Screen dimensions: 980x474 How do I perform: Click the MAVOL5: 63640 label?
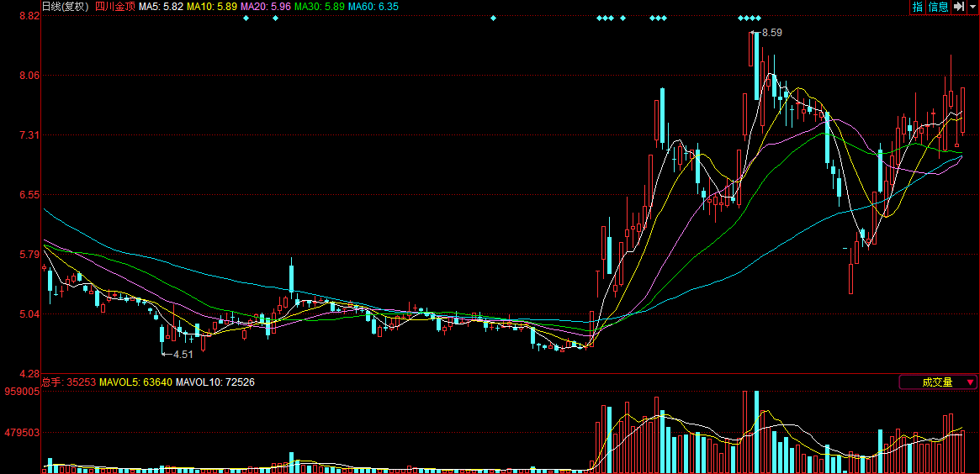tap(135, 382)
